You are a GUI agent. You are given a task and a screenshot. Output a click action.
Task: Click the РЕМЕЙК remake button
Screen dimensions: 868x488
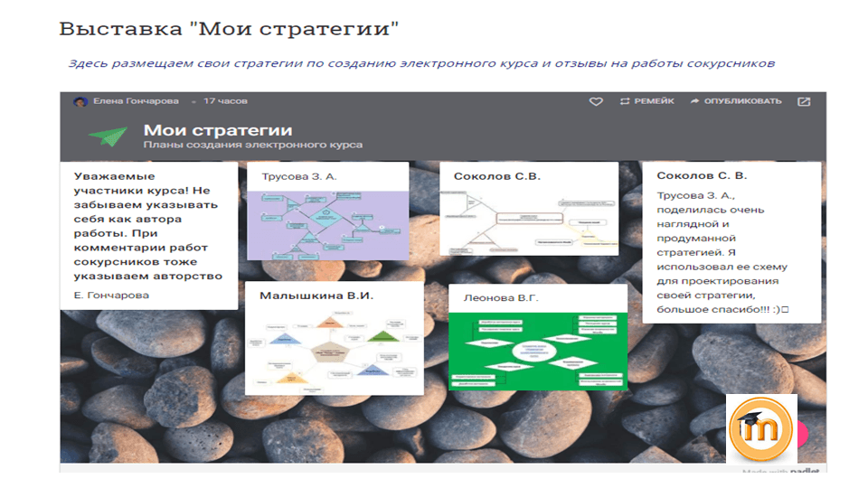click(x=647, y=101)
